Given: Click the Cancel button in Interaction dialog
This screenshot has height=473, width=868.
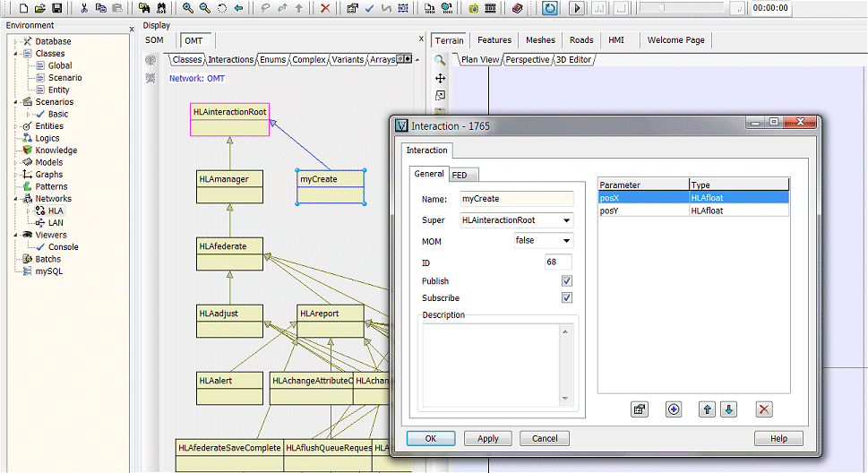Looking at the screenshot, I should (545, 439).
